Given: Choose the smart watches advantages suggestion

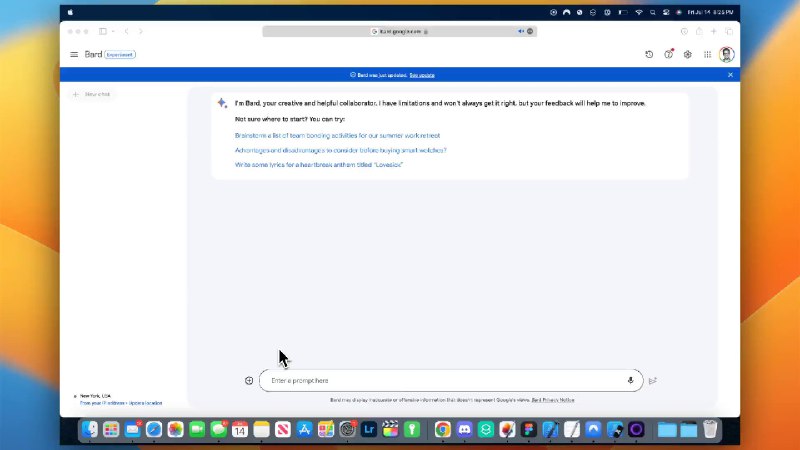Looking at the screenshot, I should click(340, 150).
